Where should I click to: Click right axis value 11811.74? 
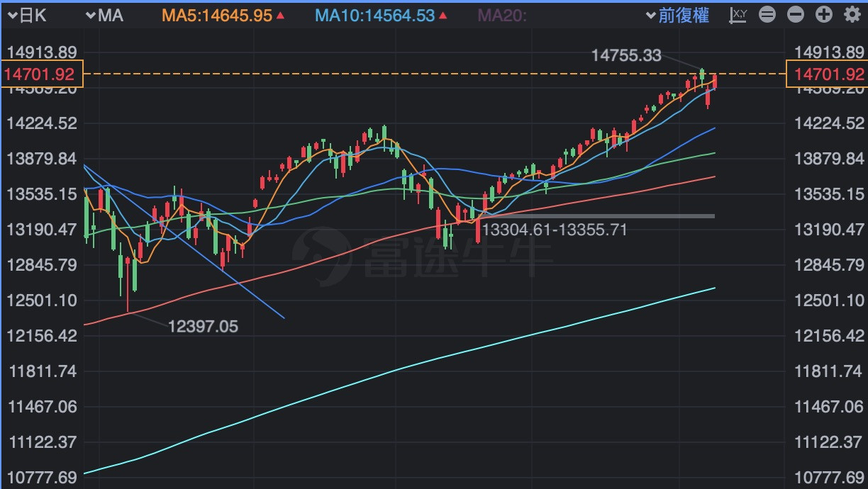[830, 371]
